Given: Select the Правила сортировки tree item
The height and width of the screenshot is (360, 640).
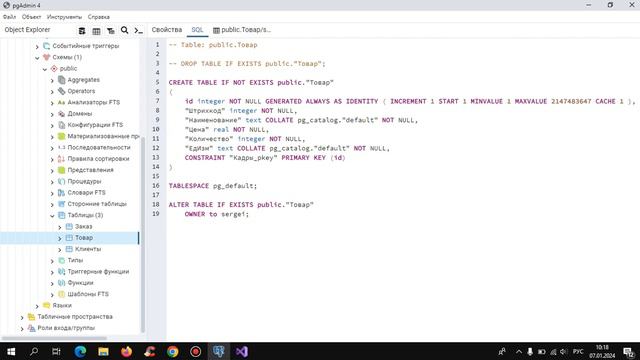Looking at the screenshot, I should (x=98, y=158).
